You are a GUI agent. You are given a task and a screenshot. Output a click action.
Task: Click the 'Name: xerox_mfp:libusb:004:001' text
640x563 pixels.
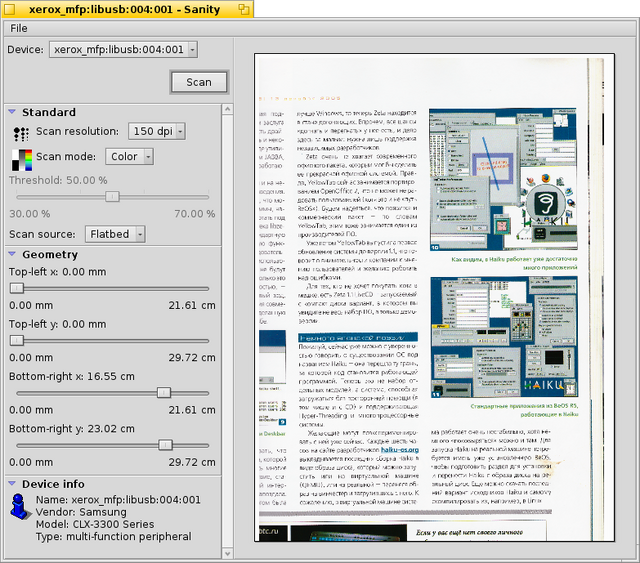(118, 500)
